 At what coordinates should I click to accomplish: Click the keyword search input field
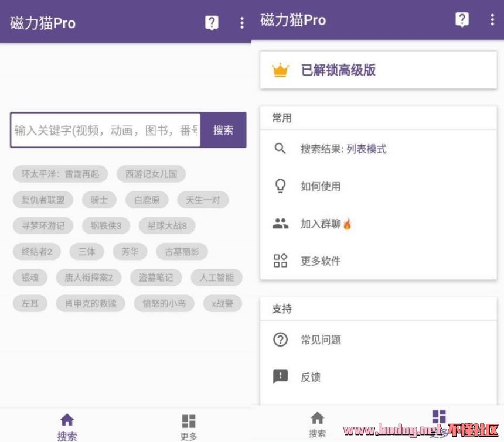[x=105, y=130]
